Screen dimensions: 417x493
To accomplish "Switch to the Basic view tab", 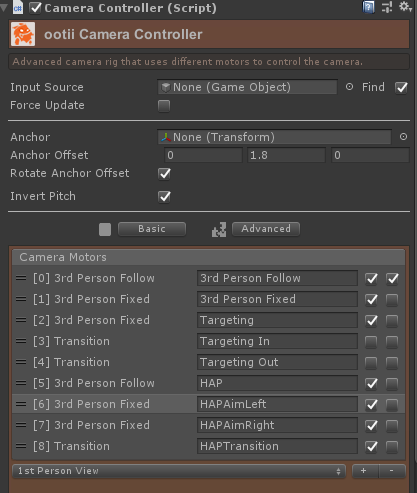I will click(x=152, y=229).
